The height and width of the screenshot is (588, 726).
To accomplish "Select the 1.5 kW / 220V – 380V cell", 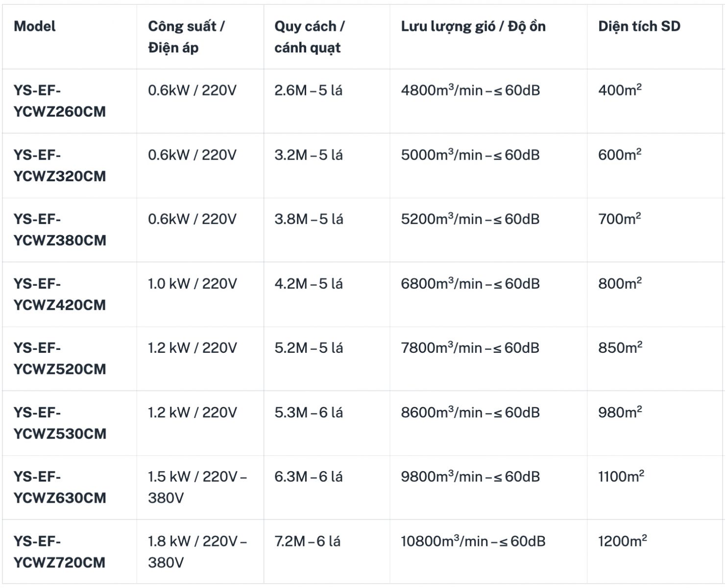I will click(x=197, y=488).
